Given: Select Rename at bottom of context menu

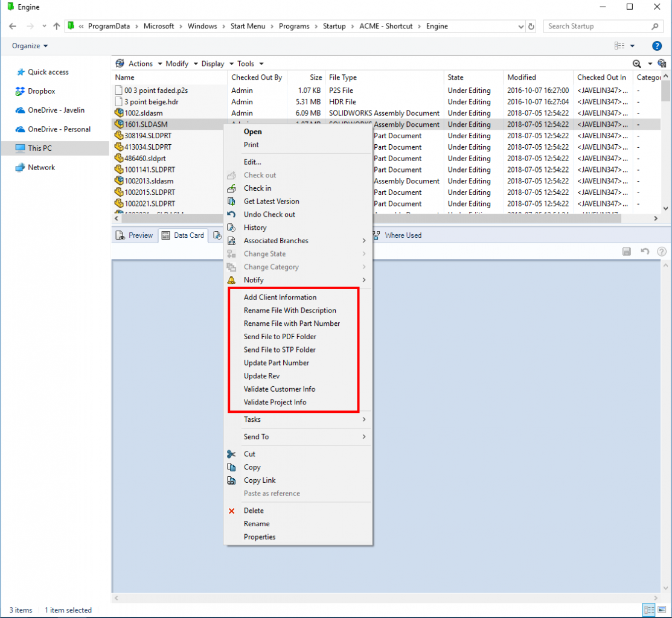Looking at the screenshot, I should [x=257, y=524].
